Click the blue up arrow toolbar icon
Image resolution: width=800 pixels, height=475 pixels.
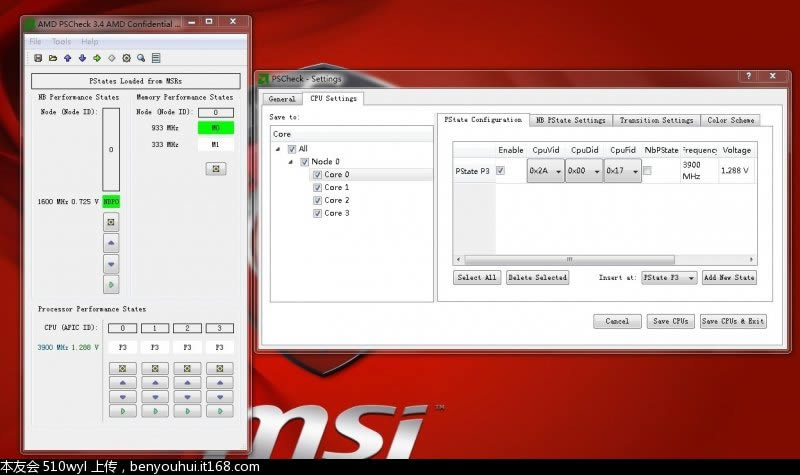pos(68,58)
